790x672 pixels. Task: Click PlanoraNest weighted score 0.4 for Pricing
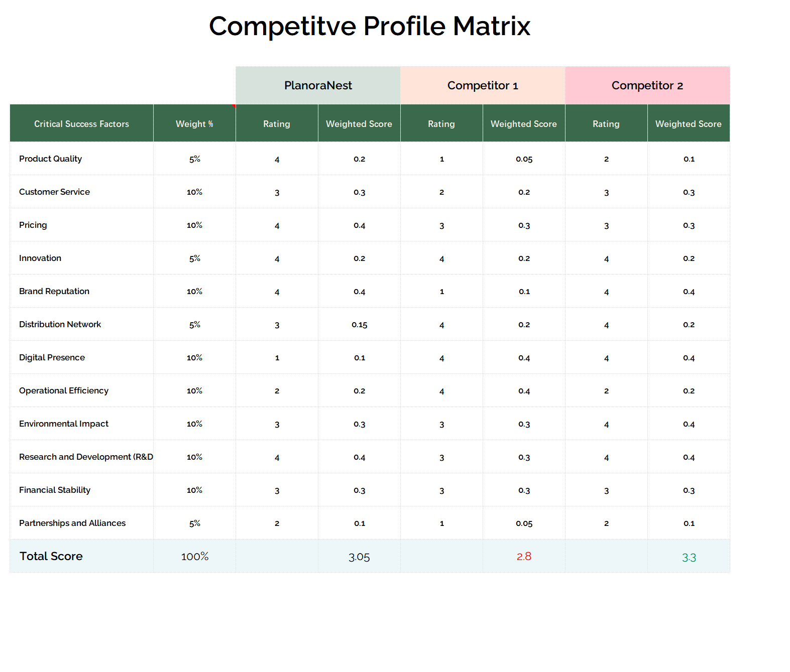click(x=360, y=225)
